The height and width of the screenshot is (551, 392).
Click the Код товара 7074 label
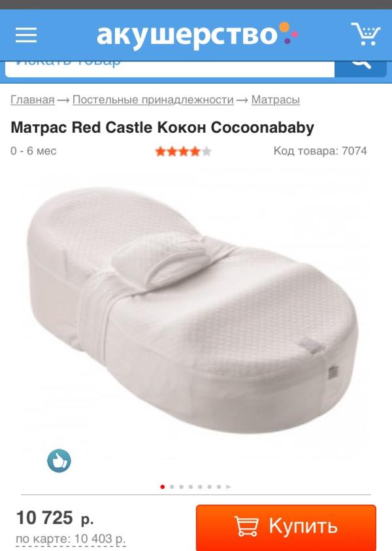pyautogui.click(x=320, y=151)
